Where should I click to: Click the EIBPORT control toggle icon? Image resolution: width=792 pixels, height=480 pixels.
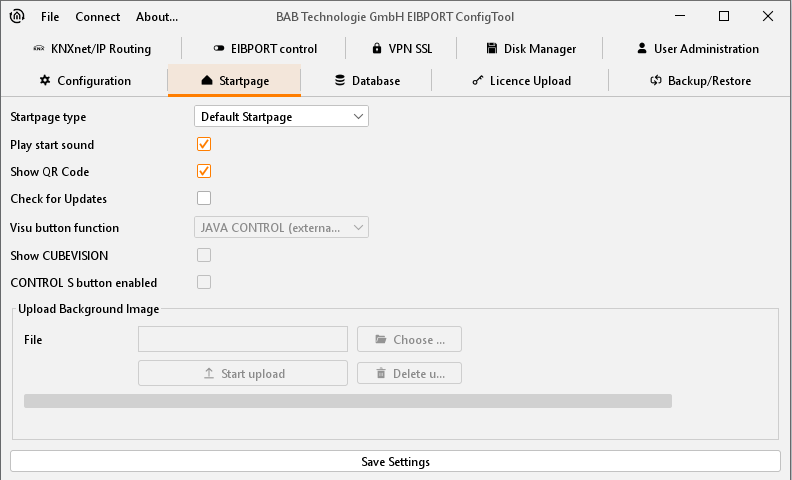219,49
